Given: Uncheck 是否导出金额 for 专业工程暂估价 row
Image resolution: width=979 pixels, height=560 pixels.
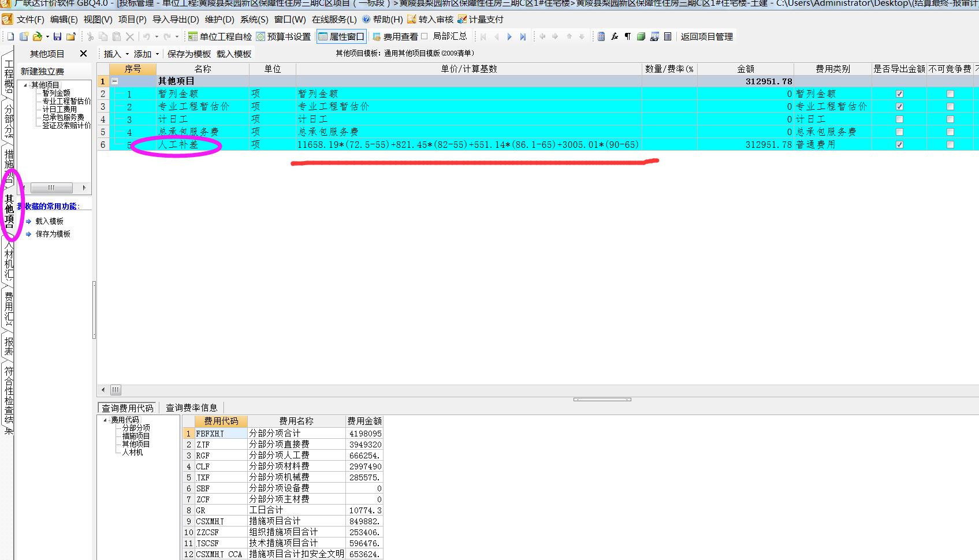Looking at the screenshot, I should point(899,106).
